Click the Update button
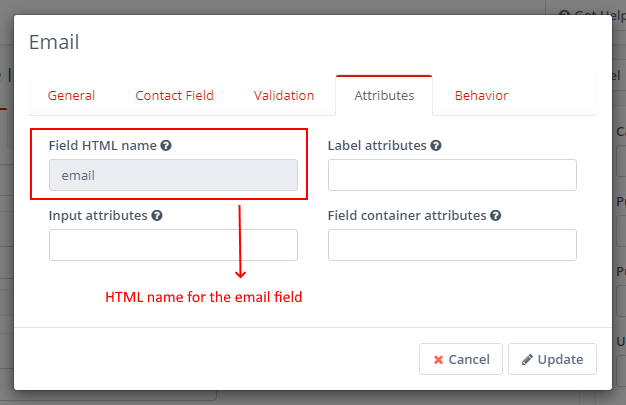626x405 pixels. (553, 359)
